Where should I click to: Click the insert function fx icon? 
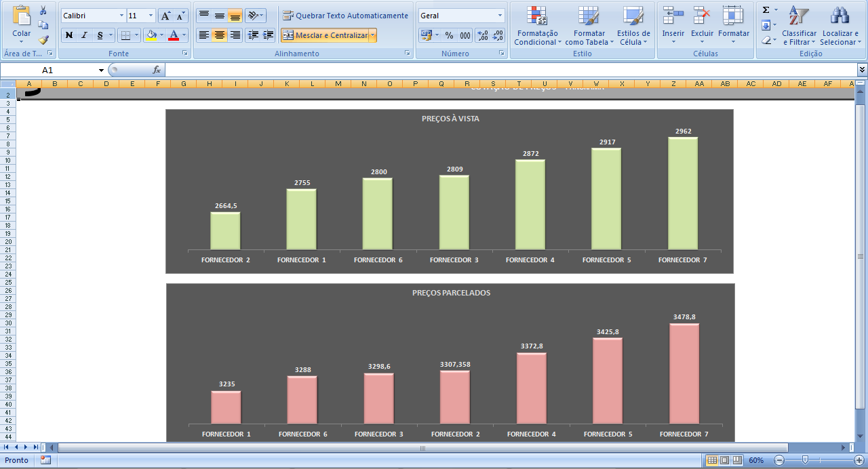[x=157, y=70]
